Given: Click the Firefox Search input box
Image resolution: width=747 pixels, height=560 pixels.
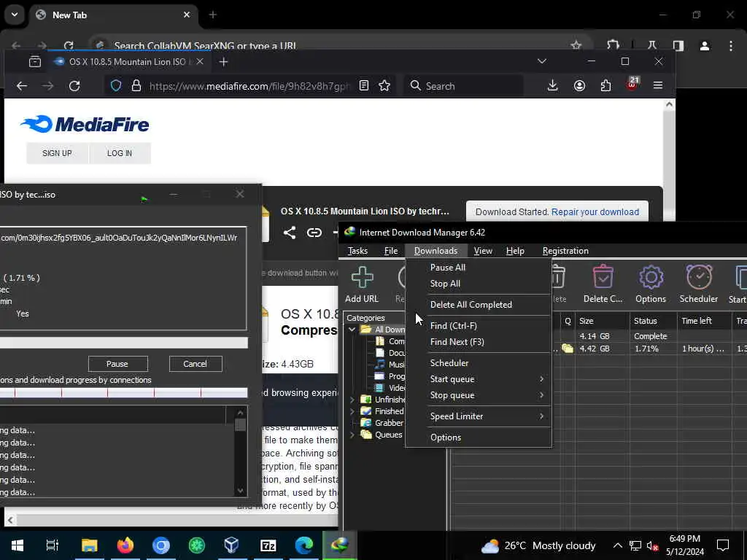Looking at the screenshot, I should click(x=463, y=86).
